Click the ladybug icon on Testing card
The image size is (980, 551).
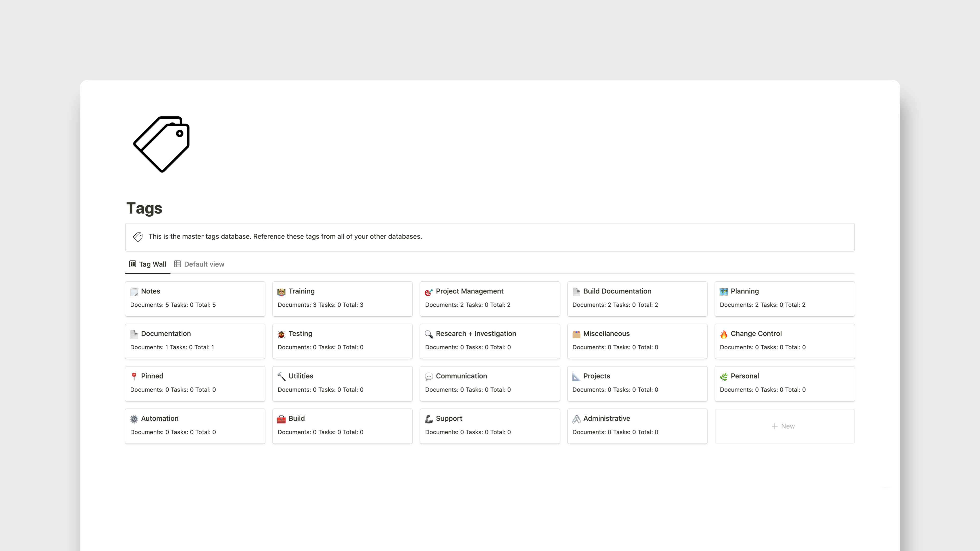click(x=281, y=334)
